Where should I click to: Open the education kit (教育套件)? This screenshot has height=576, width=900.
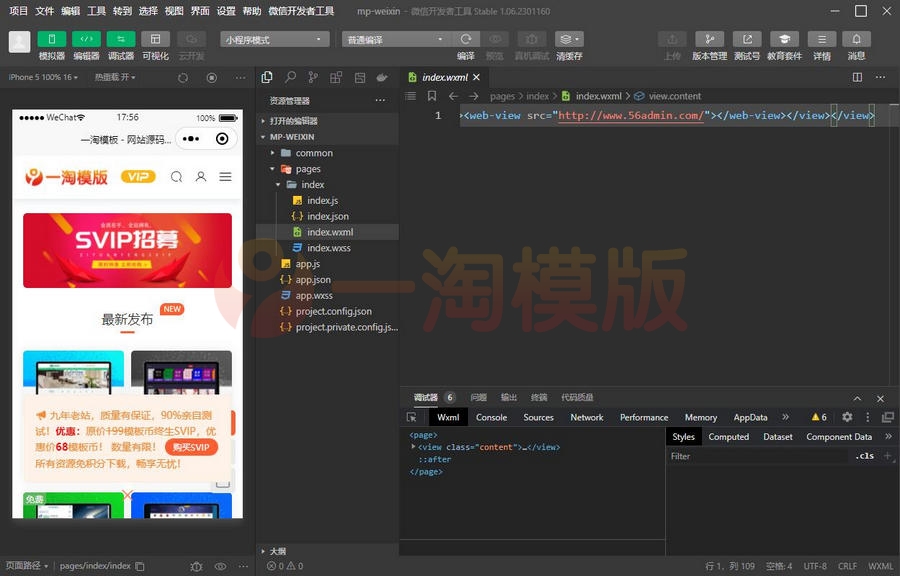(x=784, y=39)
